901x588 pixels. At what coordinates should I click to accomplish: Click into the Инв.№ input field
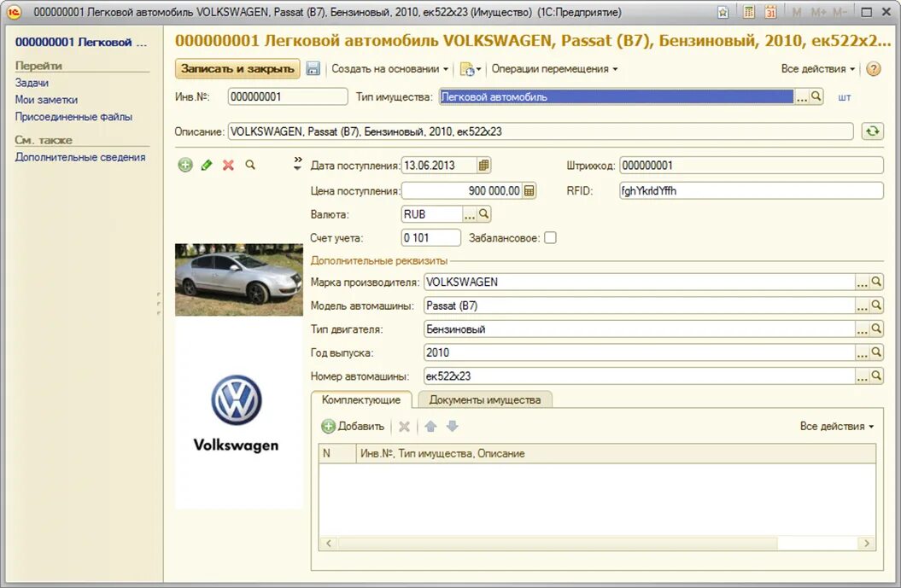tap(287, 96)
